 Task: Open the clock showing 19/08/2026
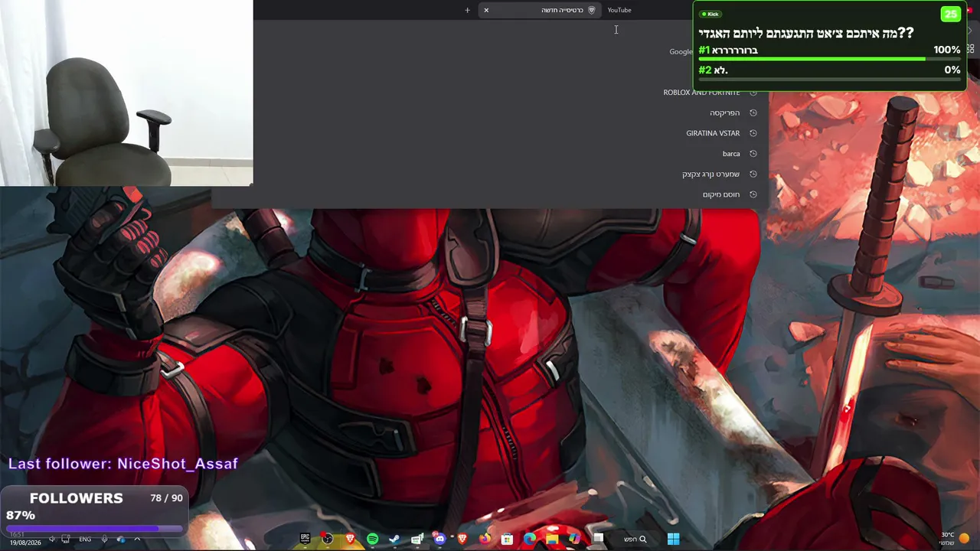[x=25, y=539]
